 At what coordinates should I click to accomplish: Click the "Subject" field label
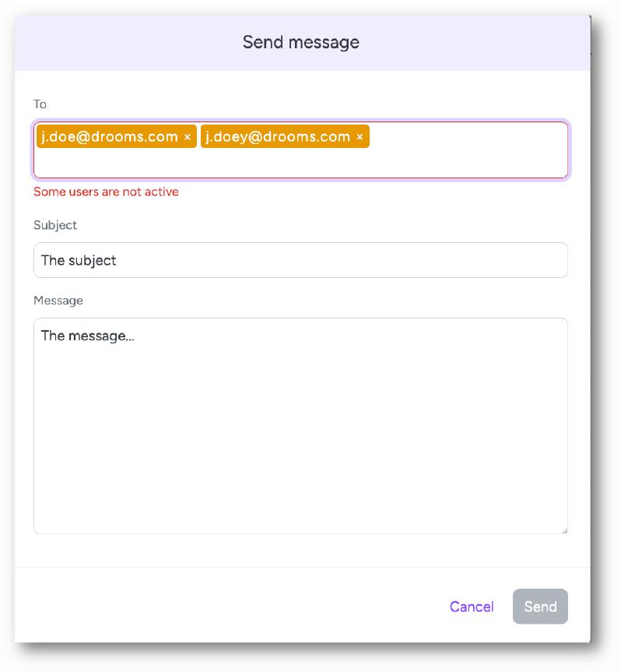(55, 225)
